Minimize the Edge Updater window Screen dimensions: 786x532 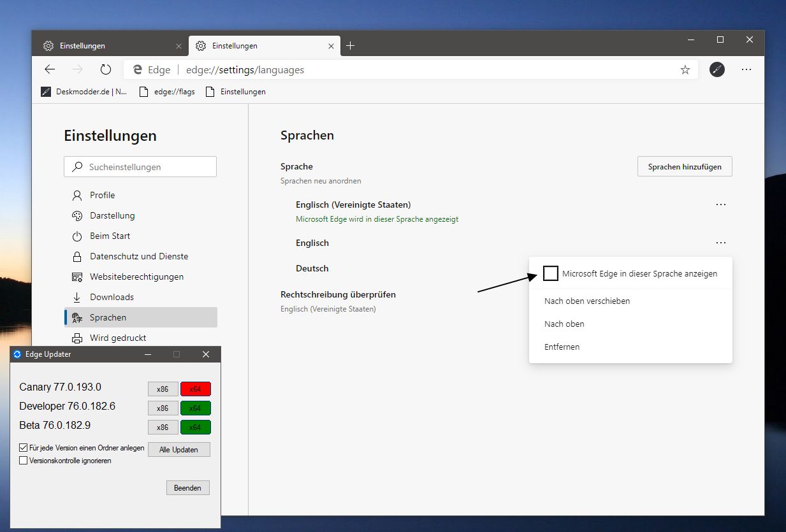(148, 354)
